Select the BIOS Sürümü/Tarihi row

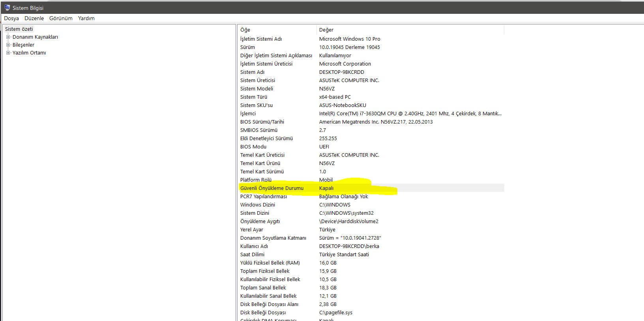262,122
